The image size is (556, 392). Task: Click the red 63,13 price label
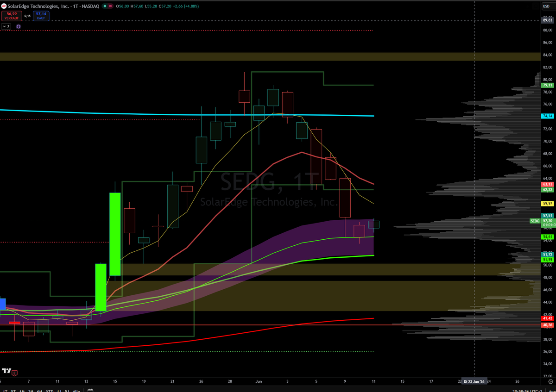pos(547,184)
